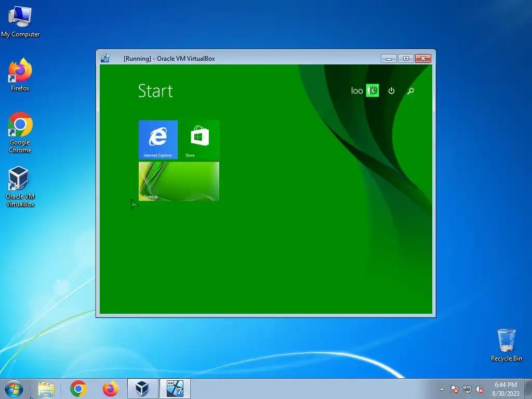Click the muted volume tray icon

(480, 389)
